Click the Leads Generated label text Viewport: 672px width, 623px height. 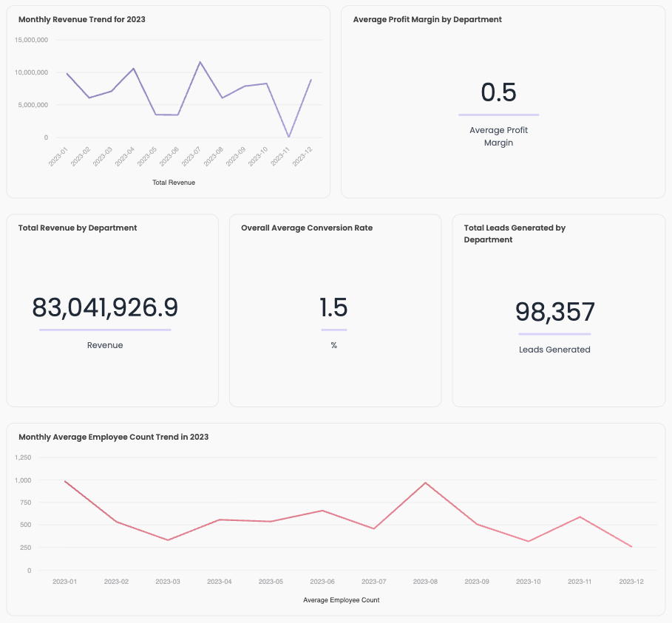tap(554, 350)
